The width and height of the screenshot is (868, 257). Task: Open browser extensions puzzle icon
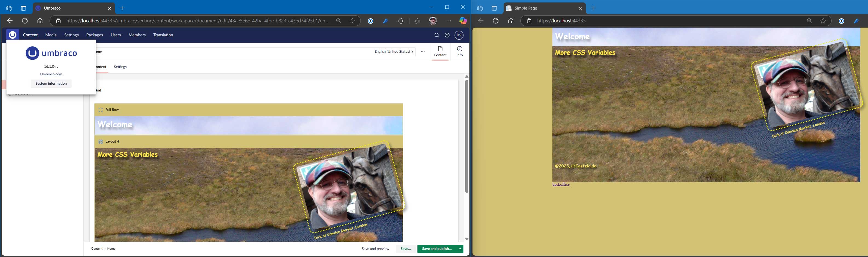point(401,21)
